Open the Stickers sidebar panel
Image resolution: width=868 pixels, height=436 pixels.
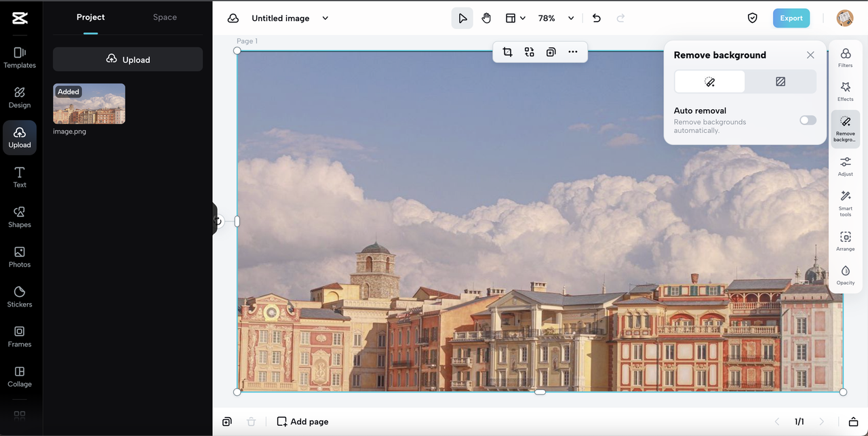pyautogui.click(x=20, y=297)
